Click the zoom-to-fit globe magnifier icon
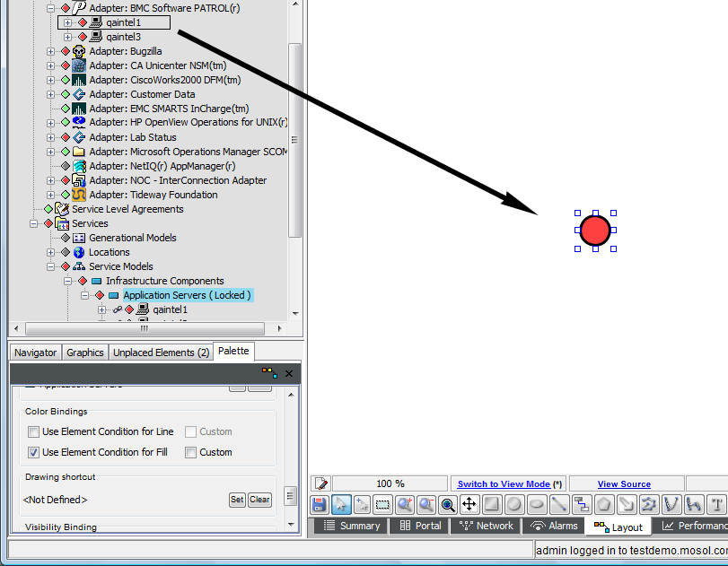 (x=448, y=505)
